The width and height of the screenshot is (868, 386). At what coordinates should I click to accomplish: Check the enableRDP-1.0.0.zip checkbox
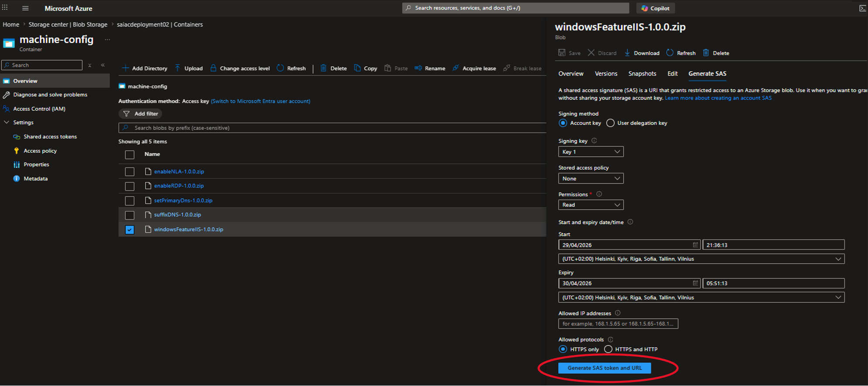130,186
